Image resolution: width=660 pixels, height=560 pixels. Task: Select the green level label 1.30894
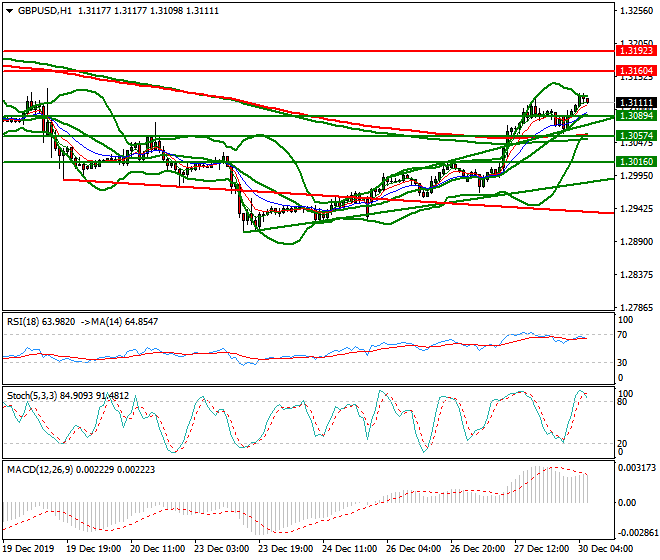pyautogui.click(x=636, y=116)
